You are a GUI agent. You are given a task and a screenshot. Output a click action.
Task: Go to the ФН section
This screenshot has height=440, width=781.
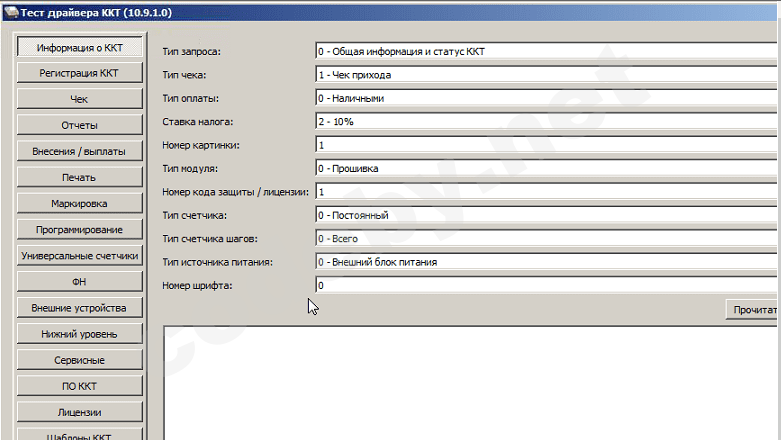80,282
